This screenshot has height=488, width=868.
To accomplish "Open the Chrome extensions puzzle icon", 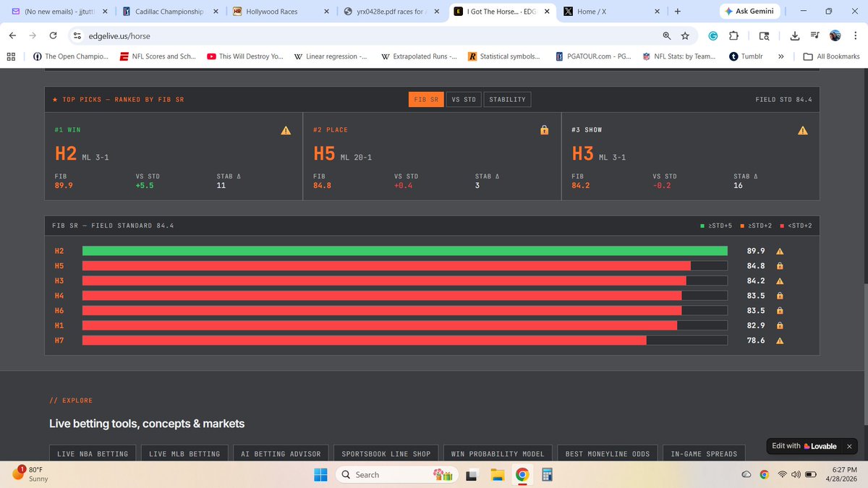I will (733, 35).
